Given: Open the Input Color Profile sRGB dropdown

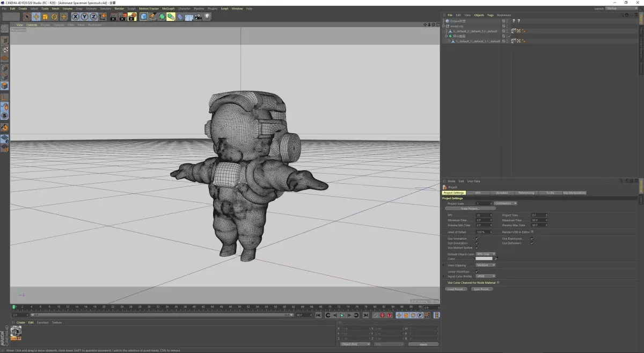Looking at the screenshot, I should pos(485,276).
